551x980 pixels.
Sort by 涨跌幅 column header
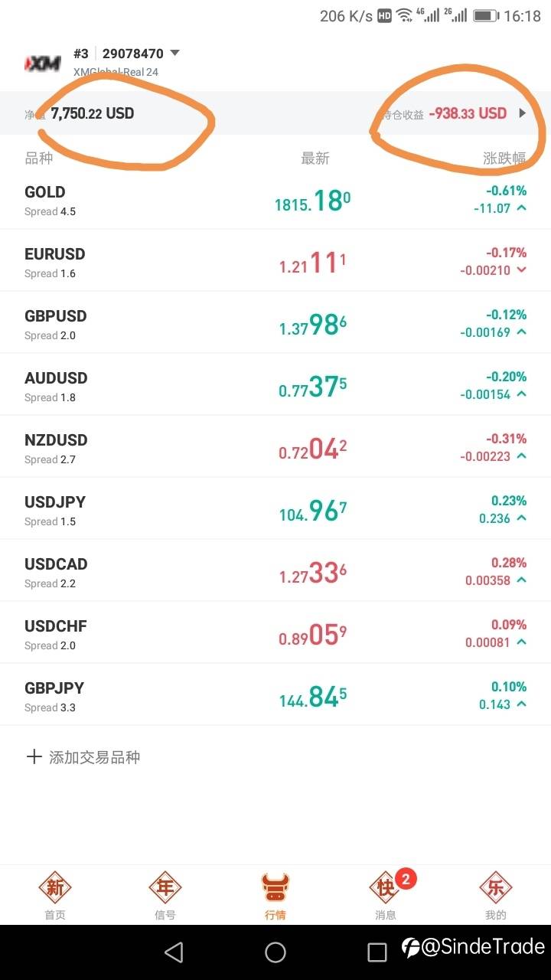[x=504, y=158]
